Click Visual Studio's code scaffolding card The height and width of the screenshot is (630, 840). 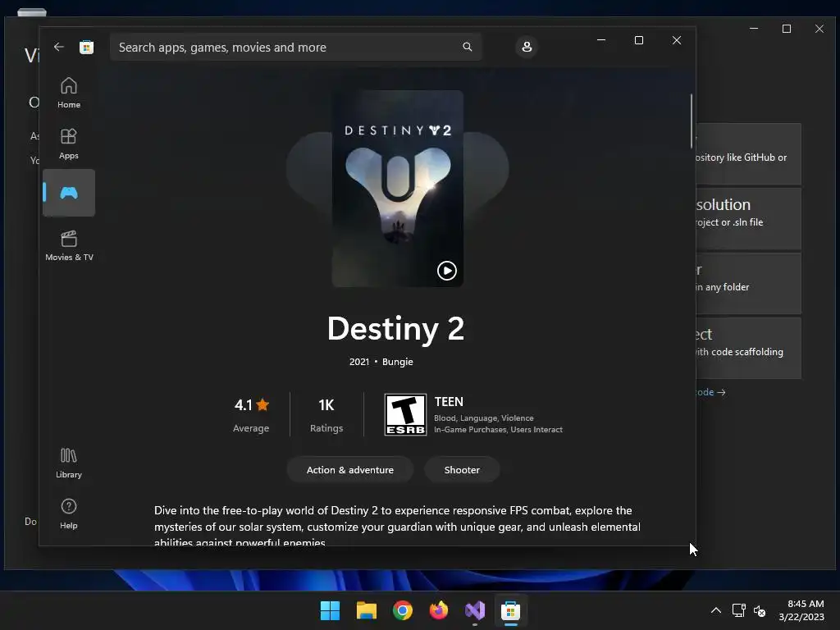coord(748,348)
